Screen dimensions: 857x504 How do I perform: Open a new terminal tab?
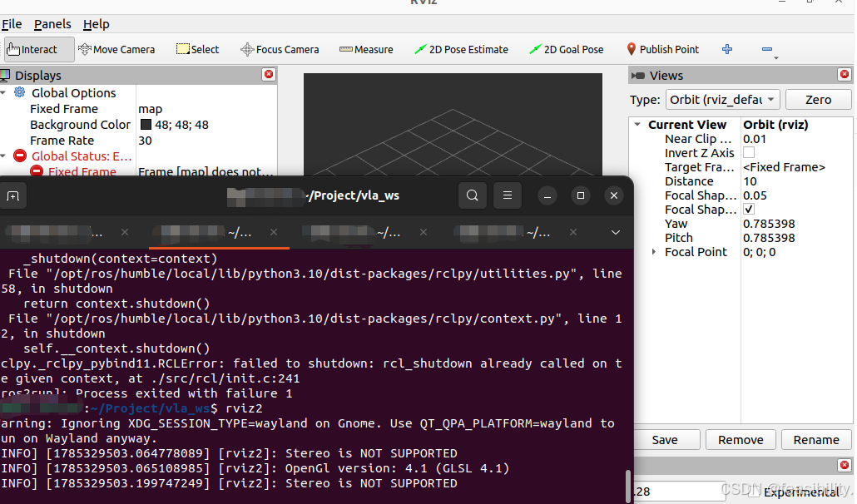coord(12,196)
